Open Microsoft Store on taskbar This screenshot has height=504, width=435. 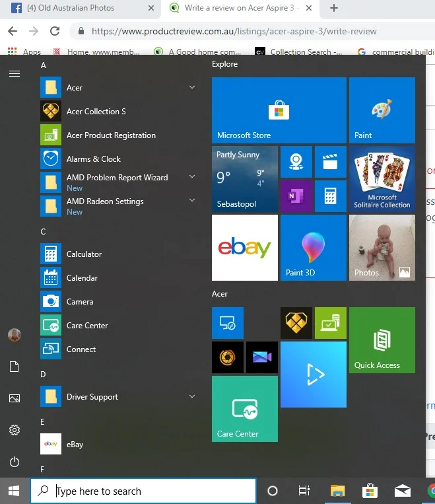pos(370,491)
